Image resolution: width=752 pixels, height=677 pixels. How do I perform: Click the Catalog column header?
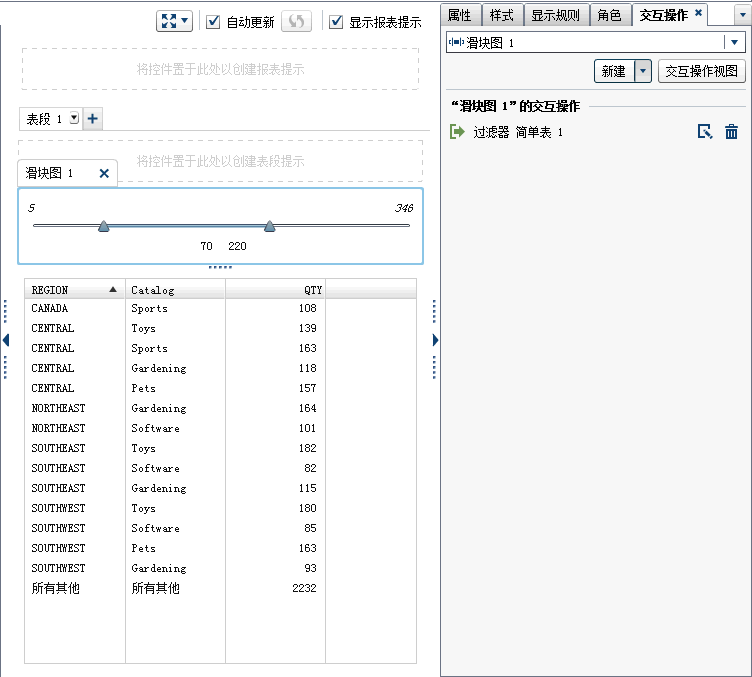tap(175, 289)
